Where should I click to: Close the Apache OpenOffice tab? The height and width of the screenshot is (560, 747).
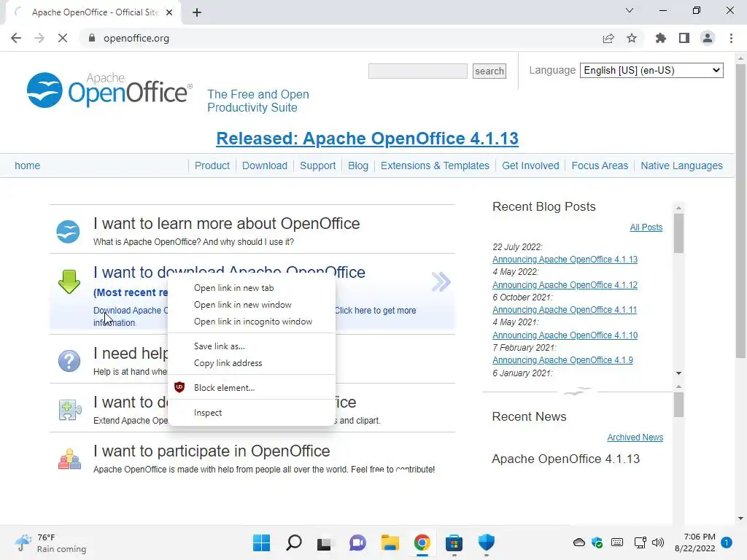169,12
